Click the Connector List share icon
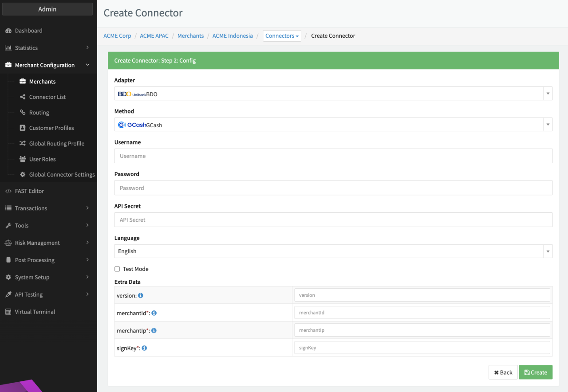 click(x=23, y=97)
